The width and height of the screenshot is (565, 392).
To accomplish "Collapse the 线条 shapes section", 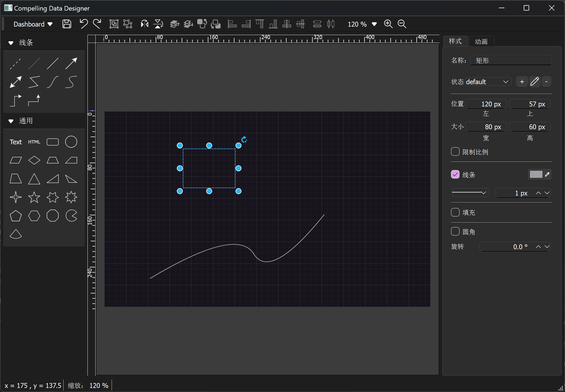I will tap(11, 43).
